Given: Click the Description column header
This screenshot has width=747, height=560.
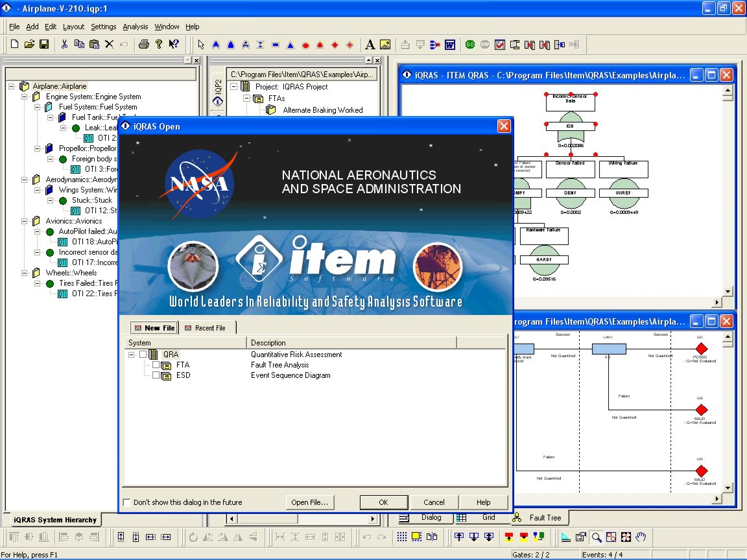Looking at the screenshot, I should pos(351,343).
